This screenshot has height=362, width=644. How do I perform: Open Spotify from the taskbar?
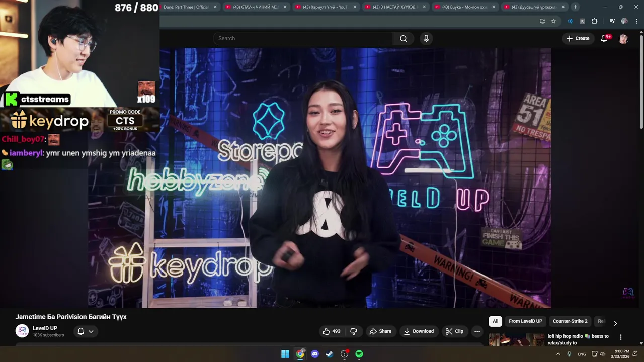359,354
